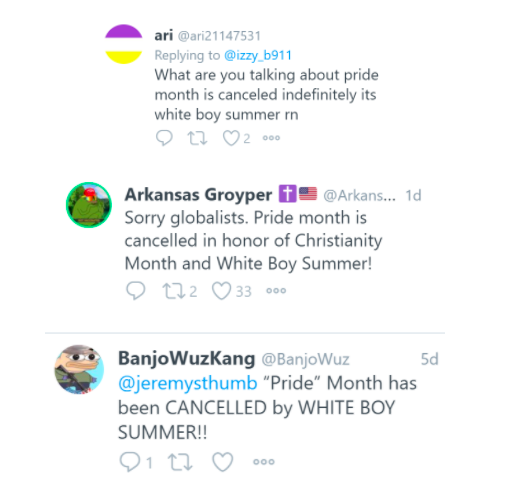This screenshot has width=507, height=496.
Task: Open more options on BanjoWuzKang's tweet
Action: point(264,462)
